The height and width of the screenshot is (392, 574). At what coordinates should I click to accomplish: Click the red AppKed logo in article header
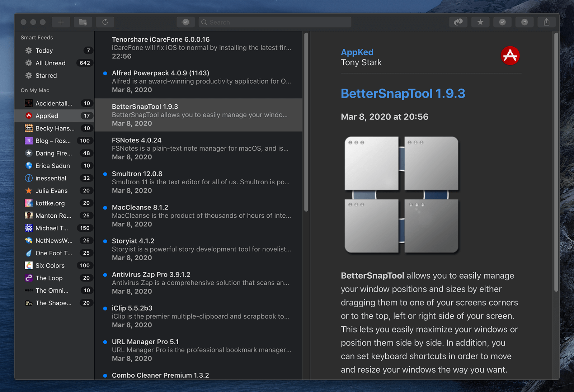[x=510, y=56]
